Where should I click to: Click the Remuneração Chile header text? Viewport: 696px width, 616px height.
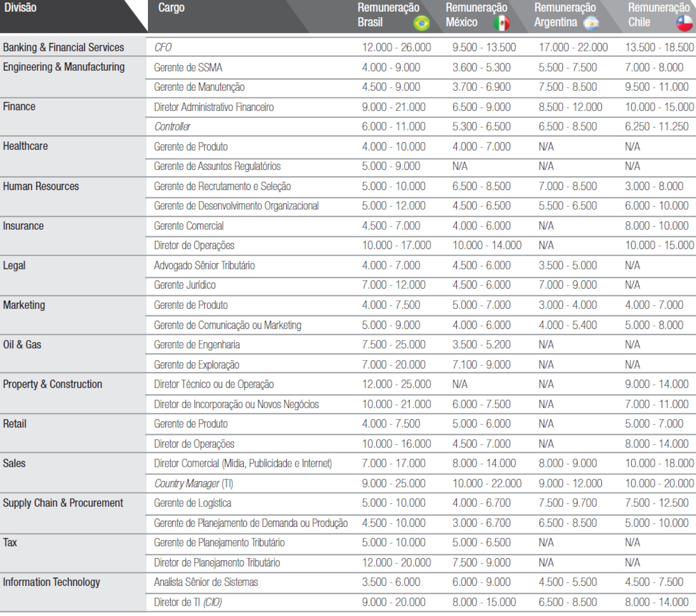click(x=659, y=15)
